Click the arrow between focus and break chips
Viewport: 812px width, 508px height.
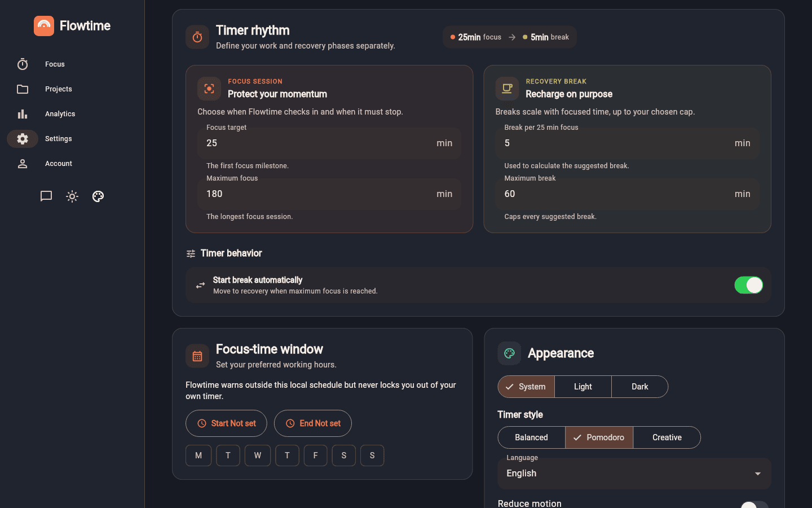click(x=512, y=37)
